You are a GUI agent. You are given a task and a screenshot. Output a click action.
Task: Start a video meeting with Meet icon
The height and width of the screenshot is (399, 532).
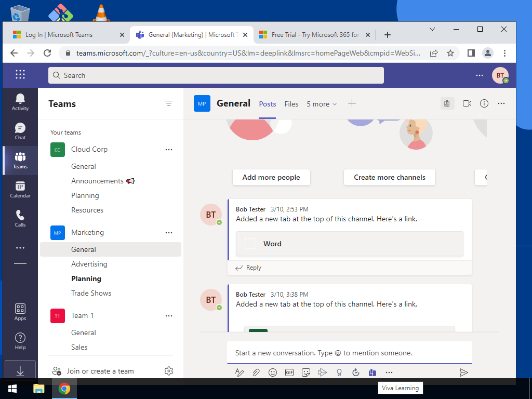tap(467, 103)
